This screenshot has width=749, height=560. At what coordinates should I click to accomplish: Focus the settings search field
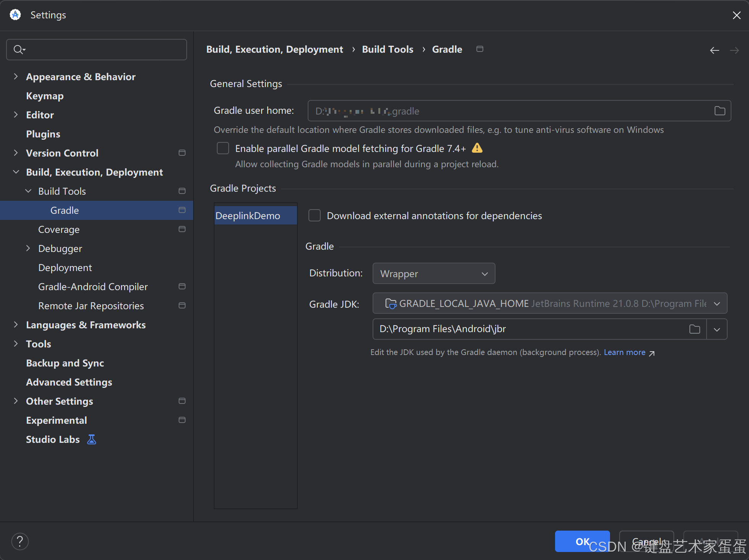click(x=97, y=50)
